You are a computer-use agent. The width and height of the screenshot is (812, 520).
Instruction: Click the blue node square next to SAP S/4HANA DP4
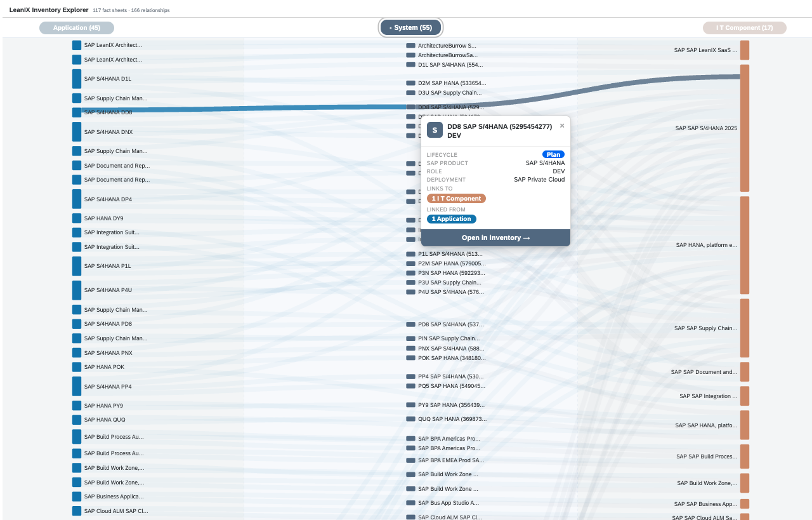(x=77, y=199)
